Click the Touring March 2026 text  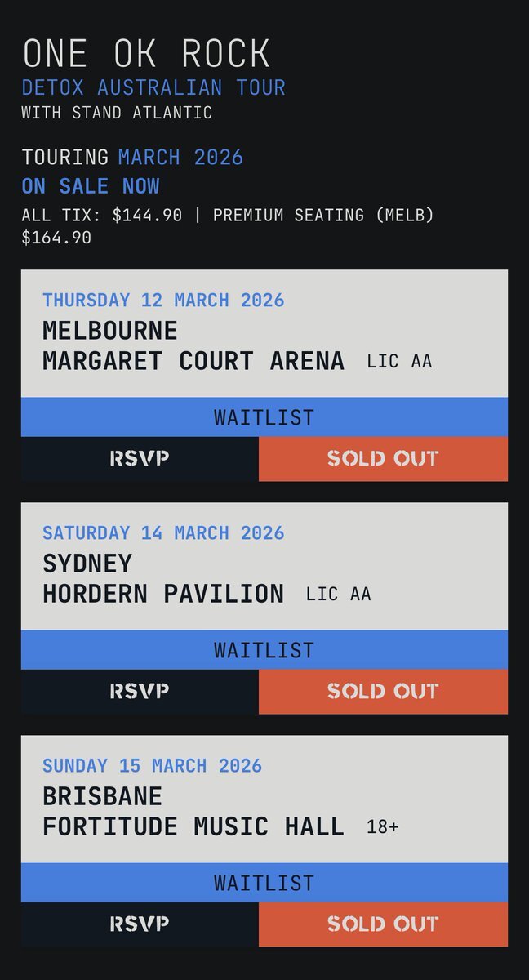(132, 157)
